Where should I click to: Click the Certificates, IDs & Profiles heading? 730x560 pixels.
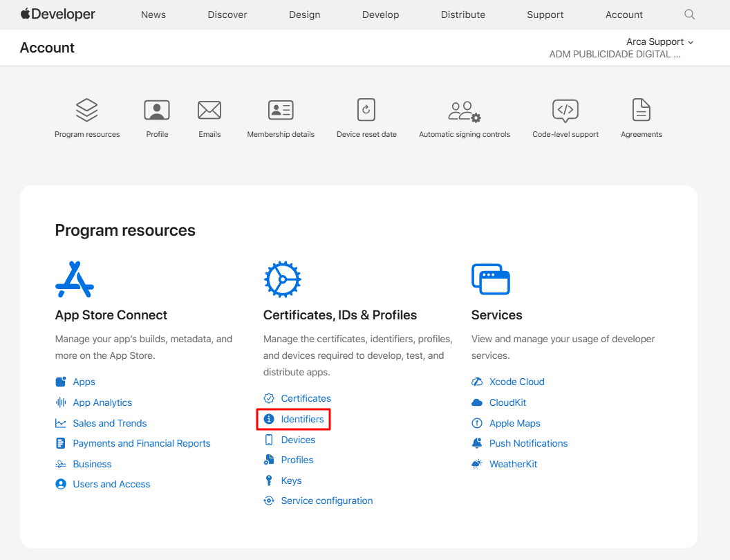click(340, 315)
